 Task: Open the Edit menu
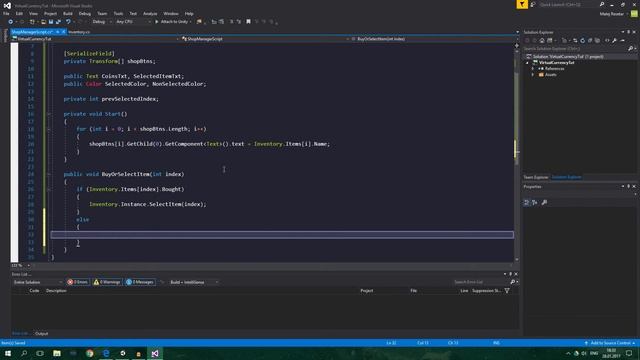[19, 13]
